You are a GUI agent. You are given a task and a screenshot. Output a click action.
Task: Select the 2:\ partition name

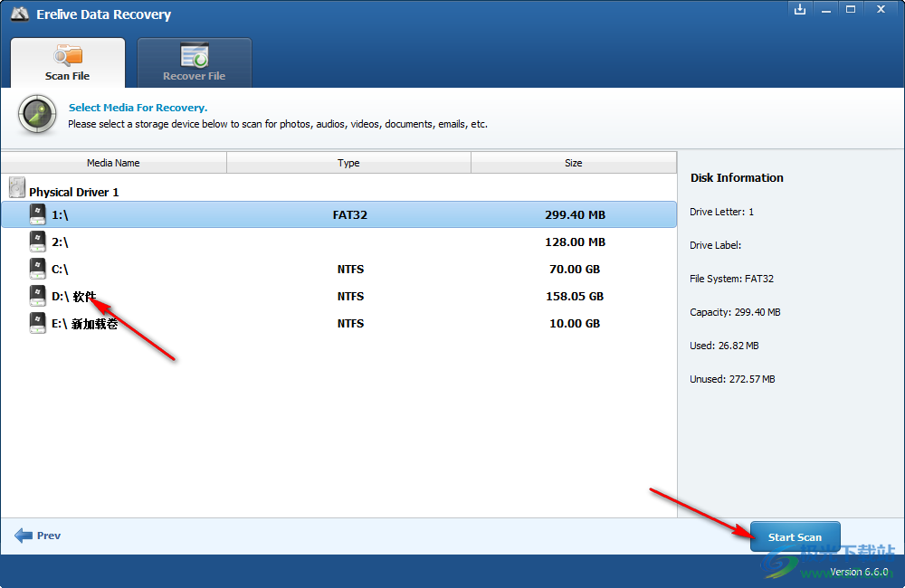(60, 242)
